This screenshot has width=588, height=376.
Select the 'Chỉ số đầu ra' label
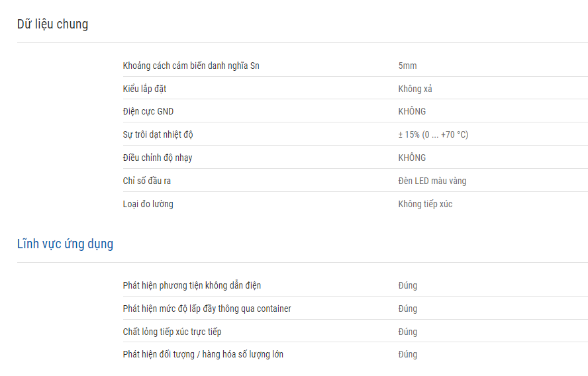[x=146, y=181]
